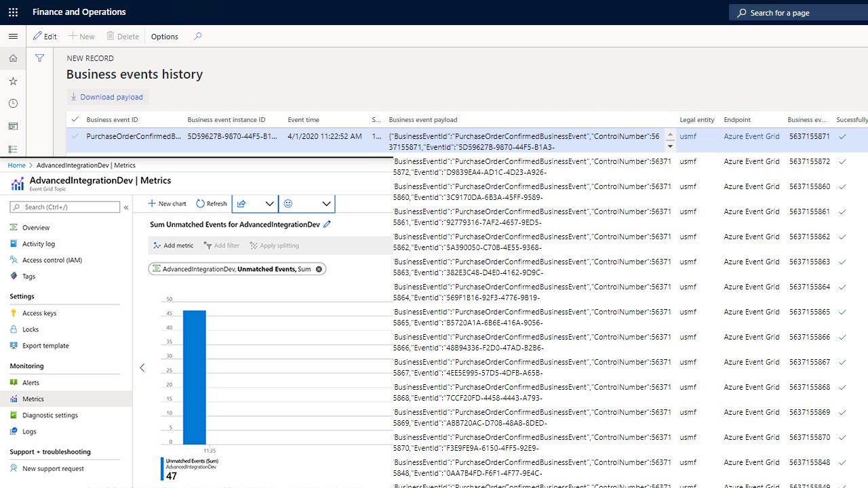This screenshot has width=868, height=488.
Task: Toggle the select-all rows checkmark
Action: 75,119
